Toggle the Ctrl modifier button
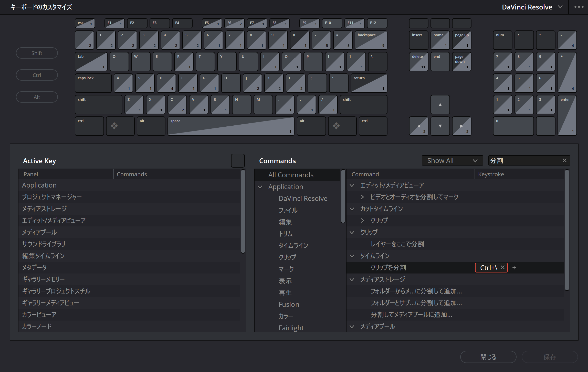Viewport: 588px width, 372px height. point(37,75)
